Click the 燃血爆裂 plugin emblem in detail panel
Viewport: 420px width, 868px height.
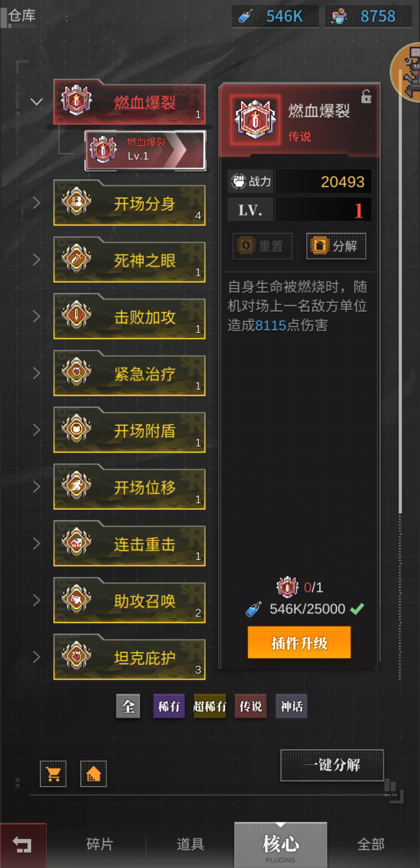[255, 120]
